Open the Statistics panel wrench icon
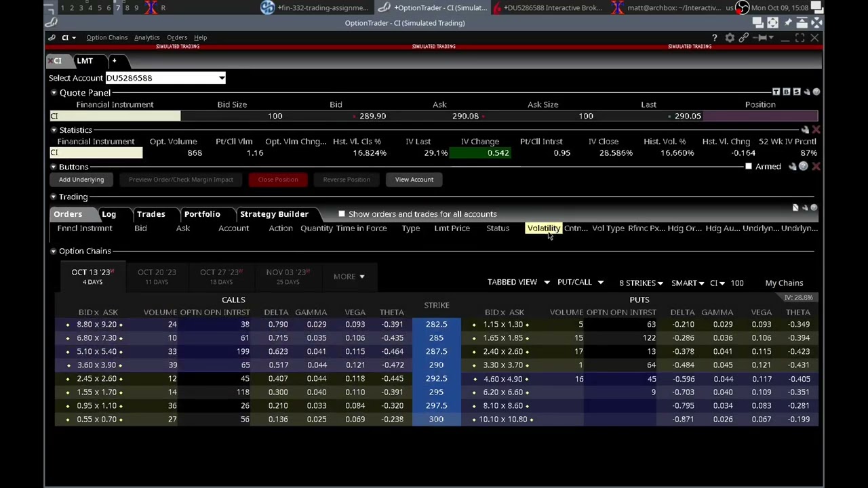Image resolution: width=868 pixels, height=488 pixels. (805, 129)
